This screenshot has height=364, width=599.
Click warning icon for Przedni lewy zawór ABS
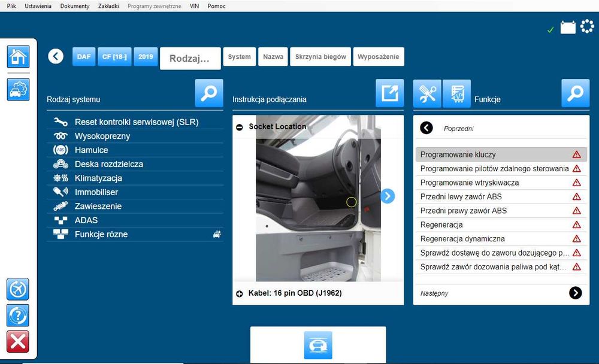pyautogui.click(x=576, y=197)
